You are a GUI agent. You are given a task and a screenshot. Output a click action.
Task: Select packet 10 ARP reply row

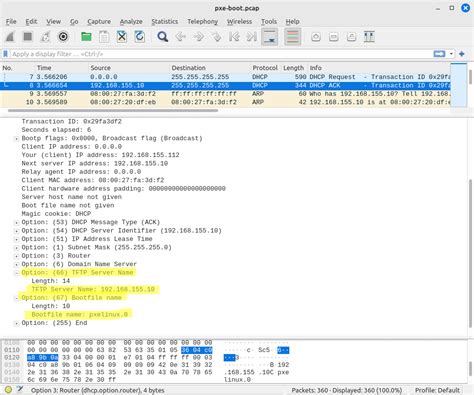pos(225,102)
